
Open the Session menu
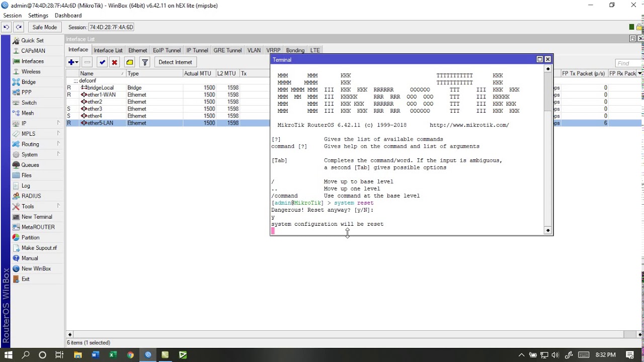pyautogui.click(x=12, y=16)
